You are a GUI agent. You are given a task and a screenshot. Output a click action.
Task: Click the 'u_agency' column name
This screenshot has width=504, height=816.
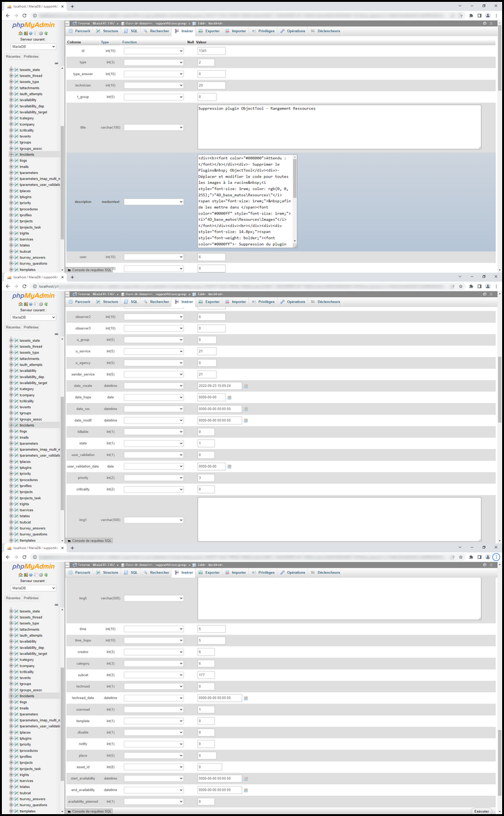[83, 363]
